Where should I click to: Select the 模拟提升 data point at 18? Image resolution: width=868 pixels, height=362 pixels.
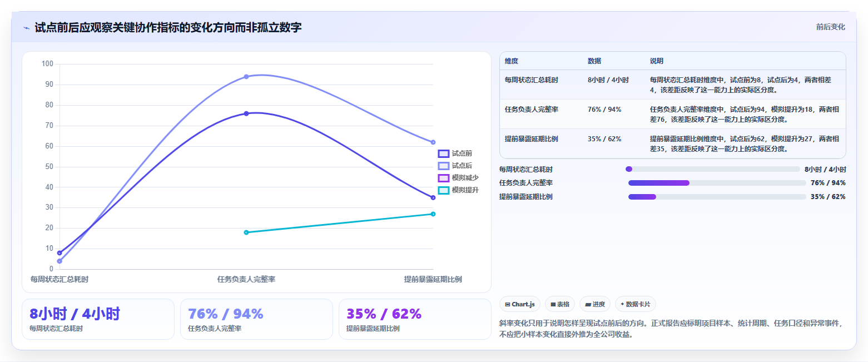point(246,232)
